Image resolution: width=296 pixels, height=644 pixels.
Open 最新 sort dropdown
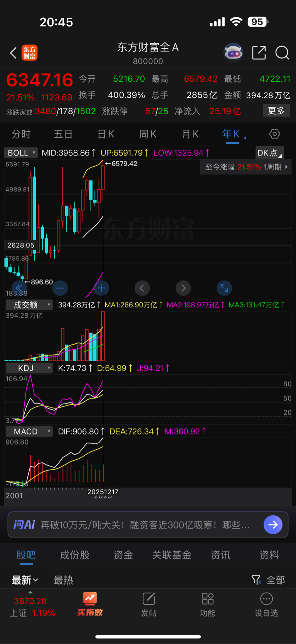click(25, 580)
